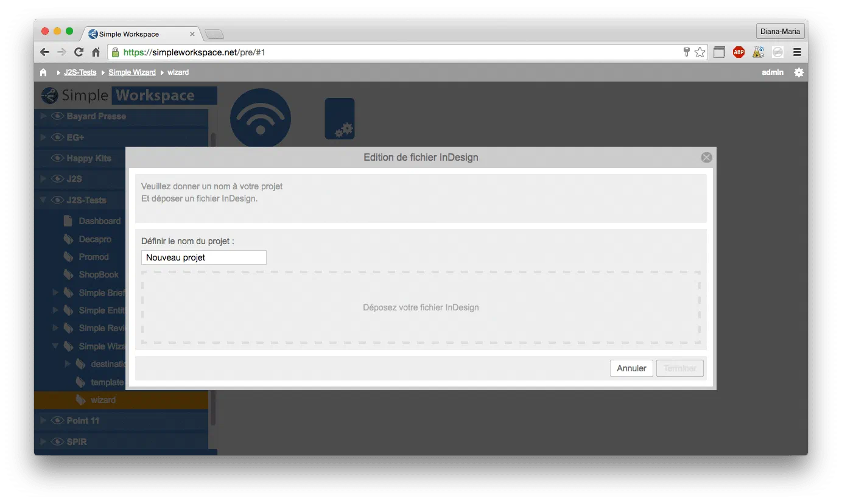Open the Chrome hamburger menu

[x=797, y=52]
